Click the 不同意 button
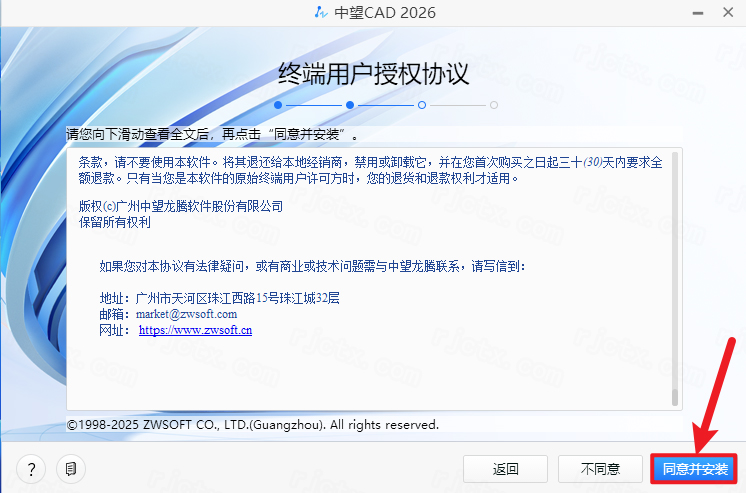 601,468
